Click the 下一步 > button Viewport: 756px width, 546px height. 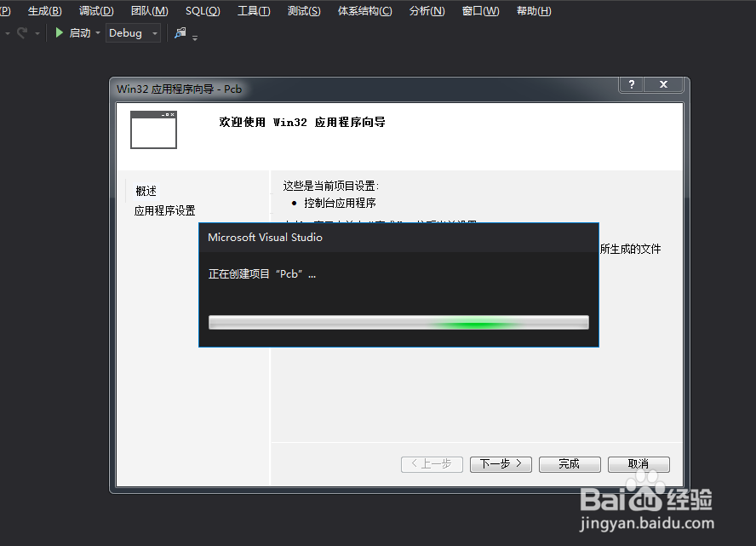pyautogui.click(x=501, y=464)
